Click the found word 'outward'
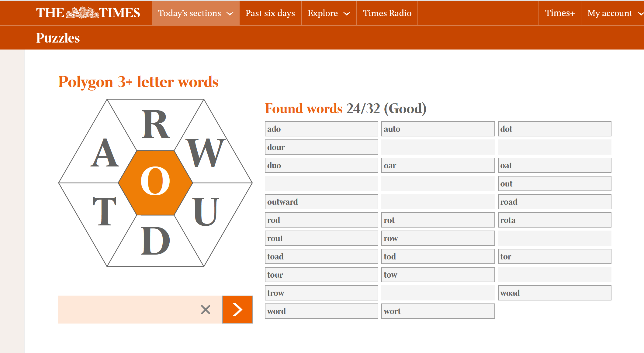Image resolution: width=644 pixels, height=353 pixels. pos(321,202)
